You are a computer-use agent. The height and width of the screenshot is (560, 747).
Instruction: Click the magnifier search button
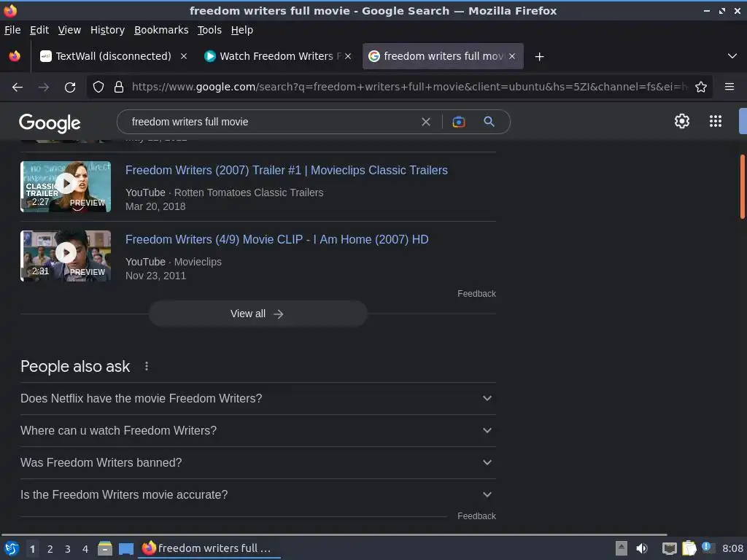click(x=489, y=122)
